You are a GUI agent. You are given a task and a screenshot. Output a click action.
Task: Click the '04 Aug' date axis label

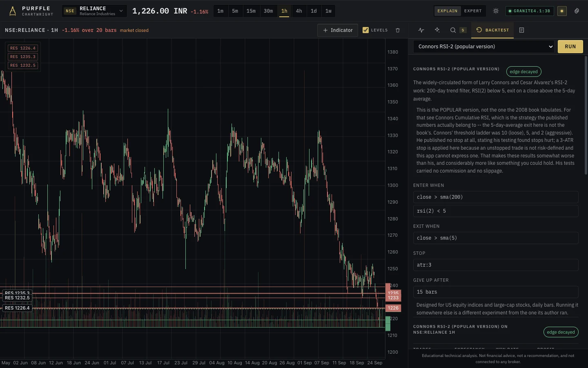[x=217, y=363]
